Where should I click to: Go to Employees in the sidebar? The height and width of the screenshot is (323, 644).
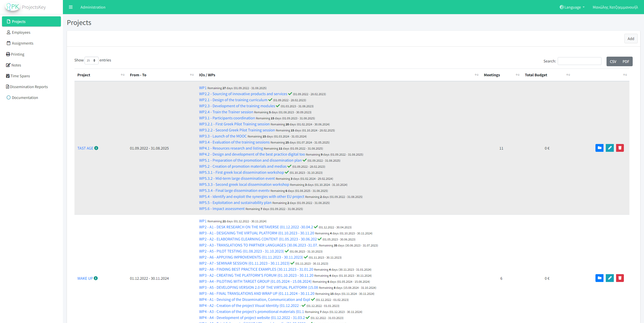(x=21, y=32)
